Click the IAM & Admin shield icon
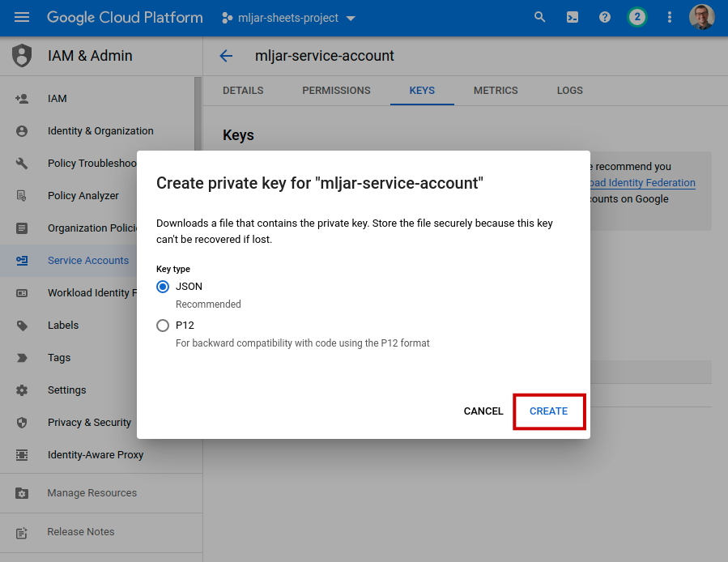This screenshot has height=562, width=728. pos(22,56)
